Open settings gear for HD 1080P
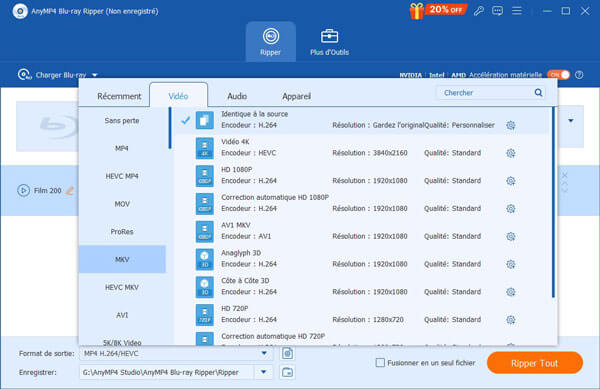600x389 pixels. click(x=510, y=181)
